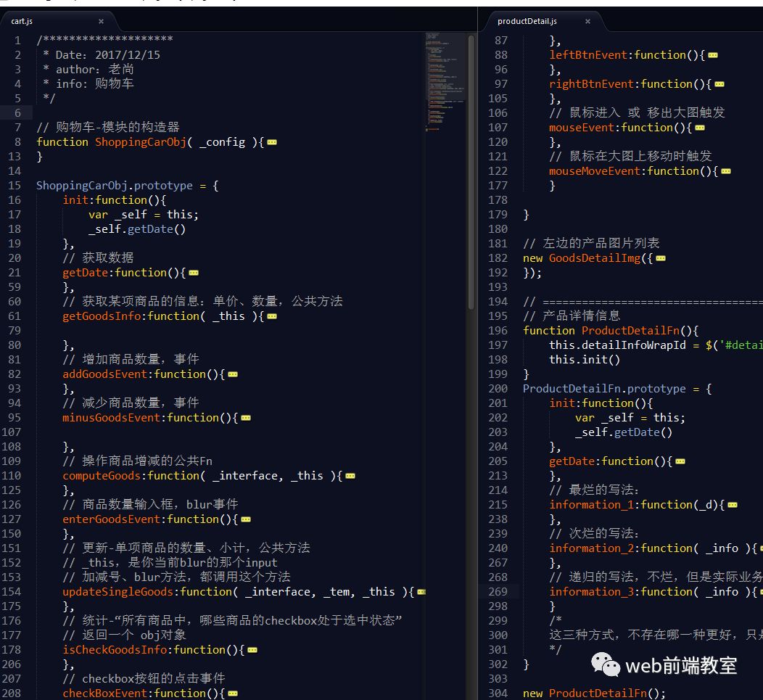Click the 'info: 购物车' comment line
Image resolution: width=763 pixels, height=700 pixels.
(88, 84)
